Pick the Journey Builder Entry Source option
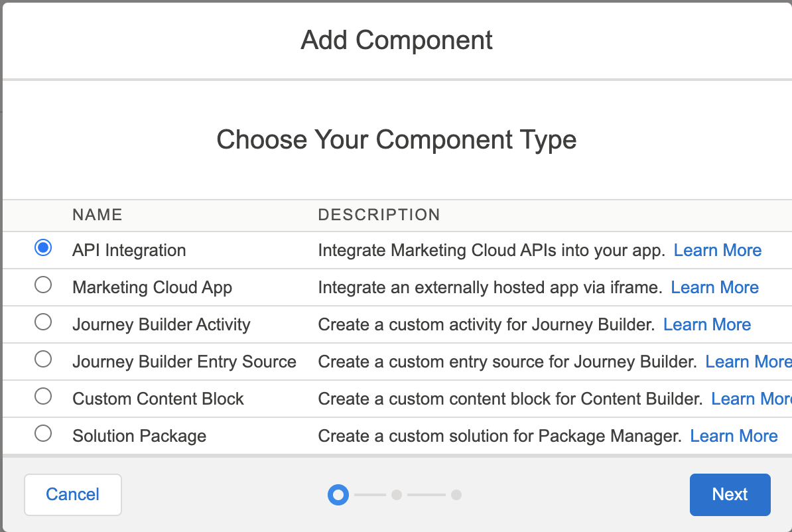Screen dimensions: 792x532 43,360
